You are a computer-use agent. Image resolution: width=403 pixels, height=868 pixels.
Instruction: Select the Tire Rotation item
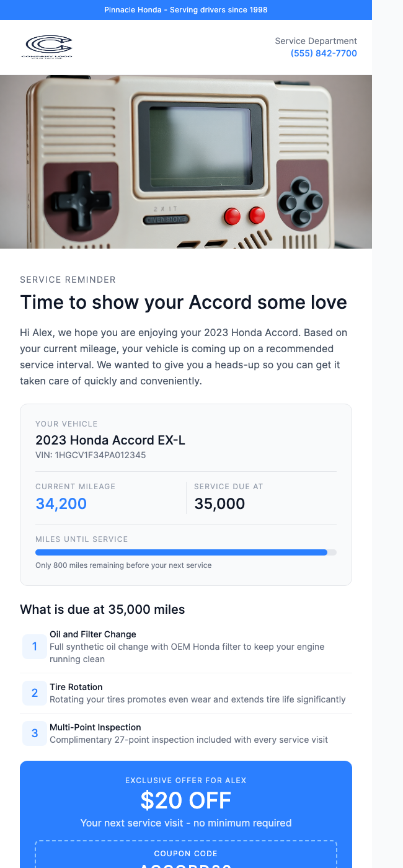76,687
